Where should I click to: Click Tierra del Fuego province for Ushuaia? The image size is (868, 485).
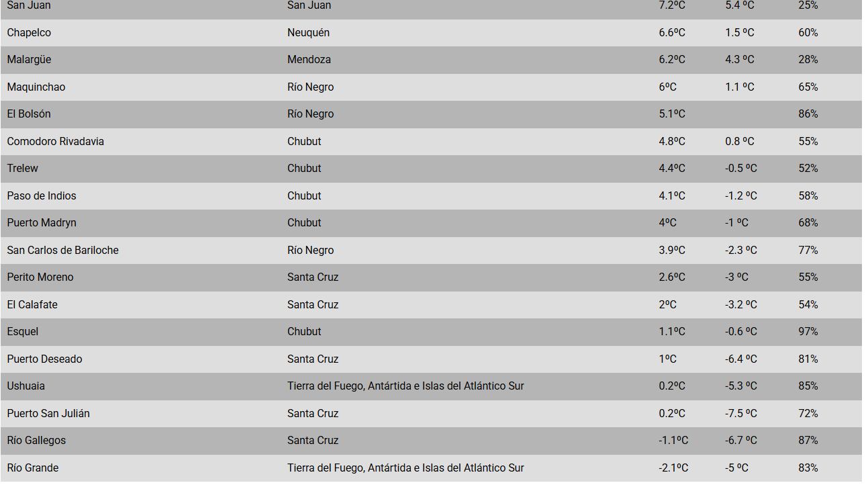(405, 386)
